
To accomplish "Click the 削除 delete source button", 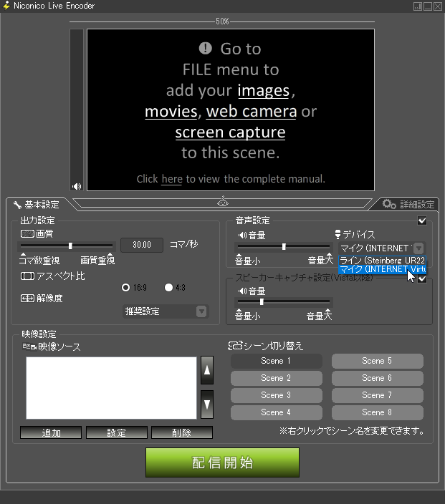I will pos(182,432).
